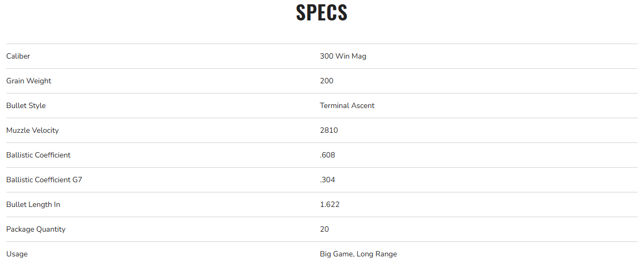Select the Ballistic Coefficient label

[38, 155]
